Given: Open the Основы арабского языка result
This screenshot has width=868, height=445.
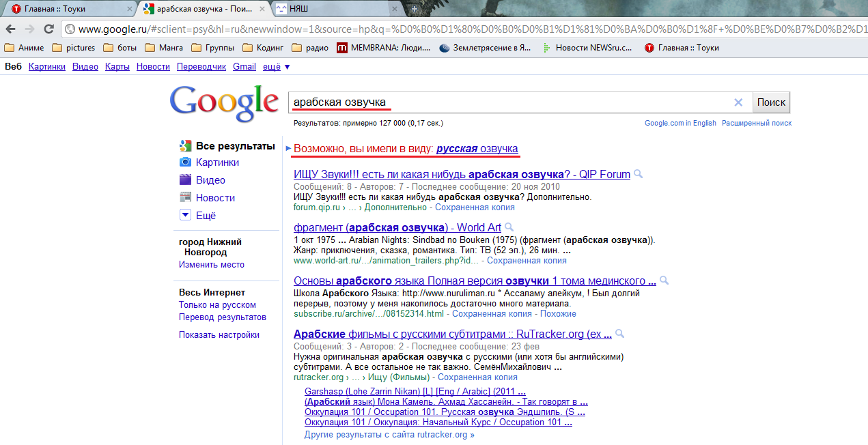Looking at the screenshot, I should click(x=475, y=281).
